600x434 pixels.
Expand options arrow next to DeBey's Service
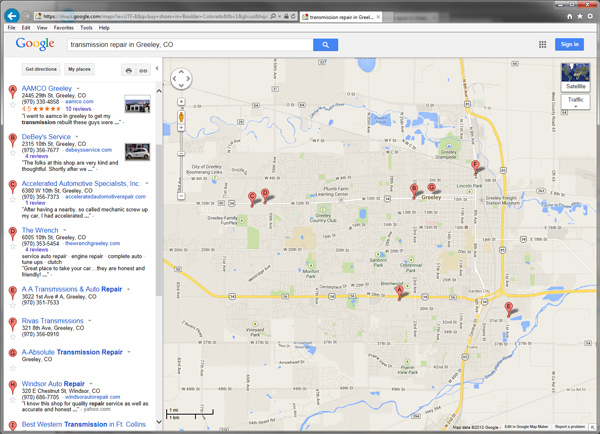pos(77,137)
